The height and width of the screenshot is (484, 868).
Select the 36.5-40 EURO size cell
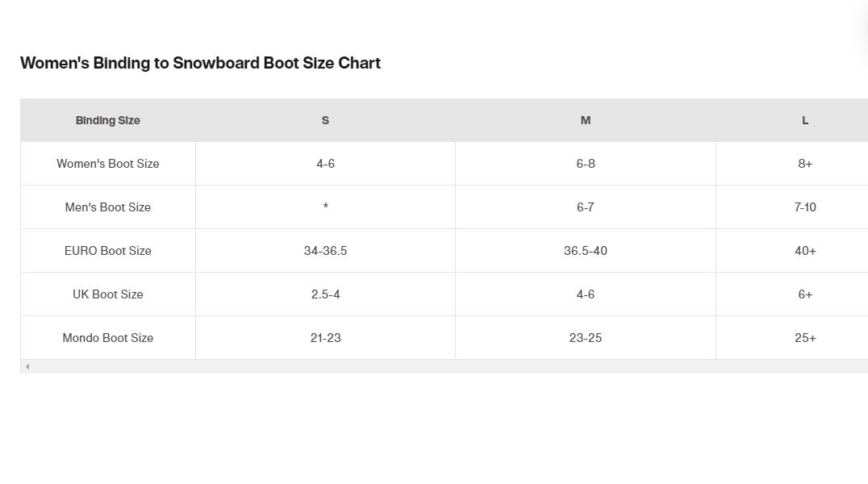[586, 251]
